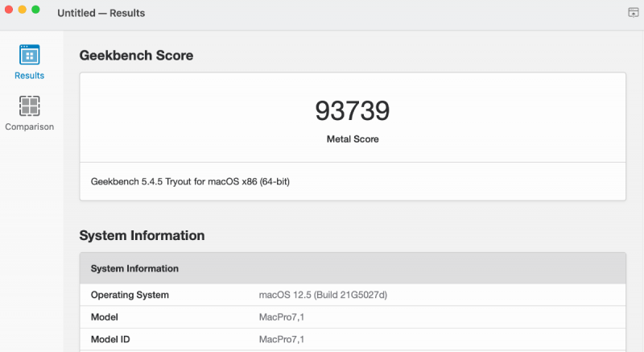The width and height of the screenshot is (644, 352).
Task: Click the green zoom window button
Action: tap(35, 10)
